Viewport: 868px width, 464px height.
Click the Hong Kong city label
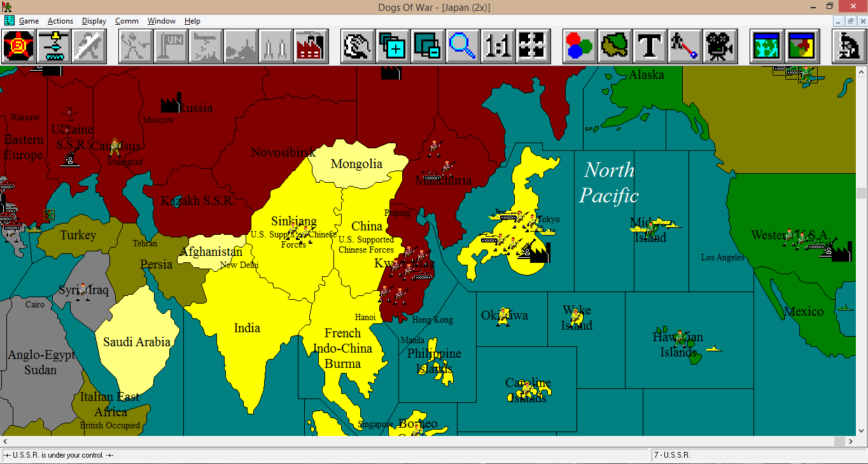[433, 320]
